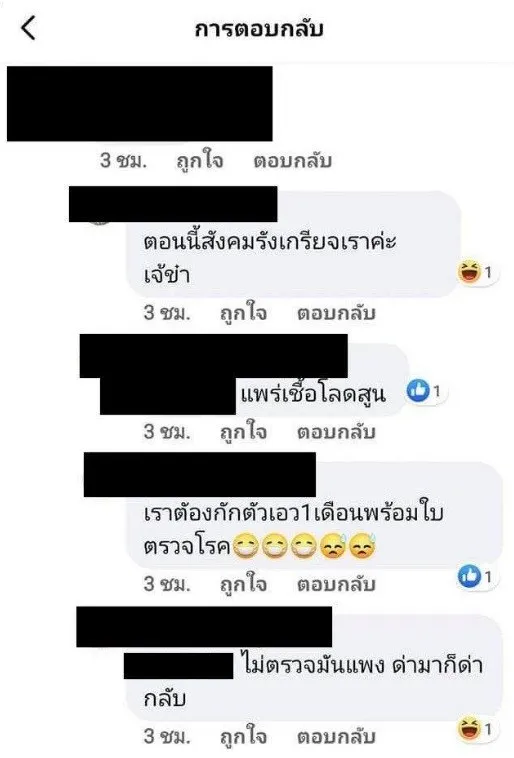This screenshot has width=514, height=758.
Task: Reply to the 'ตอนนี้สังคมรังเกียจเราค่ะ' comment
Action: coord(336,314)
